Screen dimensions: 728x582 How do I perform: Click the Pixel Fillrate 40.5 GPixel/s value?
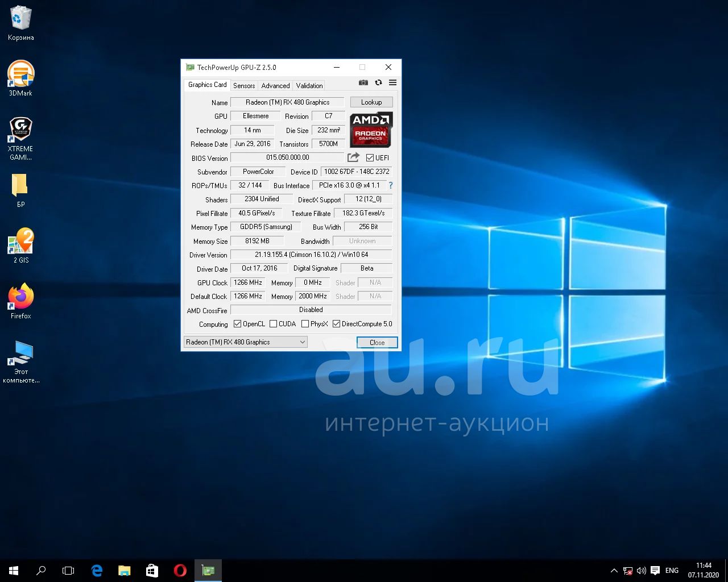click(257, 213)
